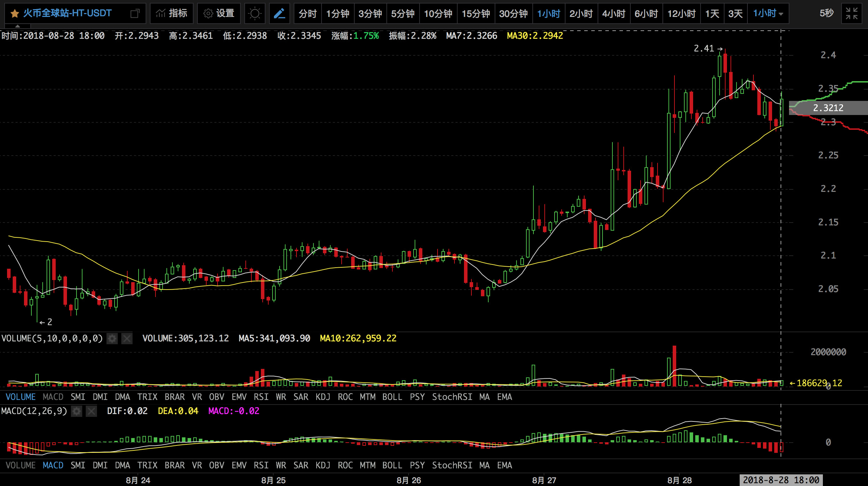Viewport: 868px width, 486px height.
Task: Select EMA in the MACD panel row
Action: tap(505, 466)
